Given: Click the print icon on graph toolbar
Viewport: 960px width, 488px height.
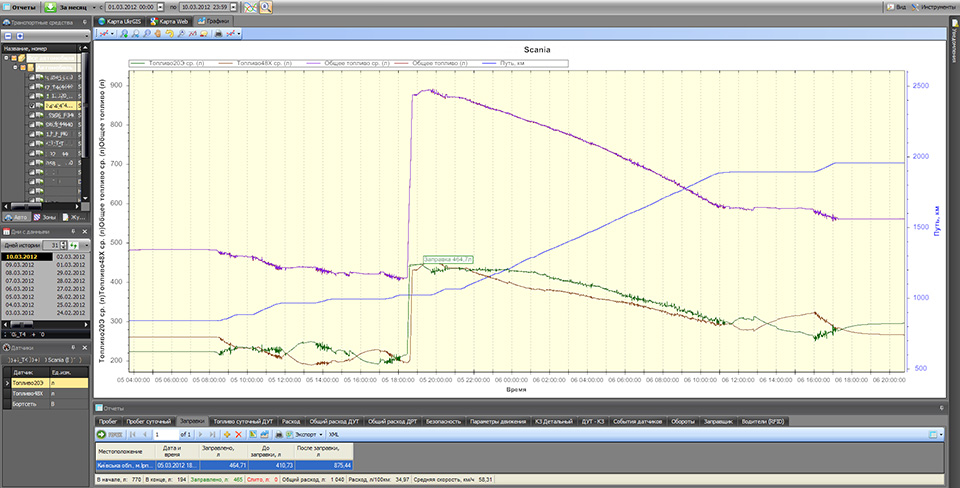Looking at the screenshot, I should (x=218, y=34).
